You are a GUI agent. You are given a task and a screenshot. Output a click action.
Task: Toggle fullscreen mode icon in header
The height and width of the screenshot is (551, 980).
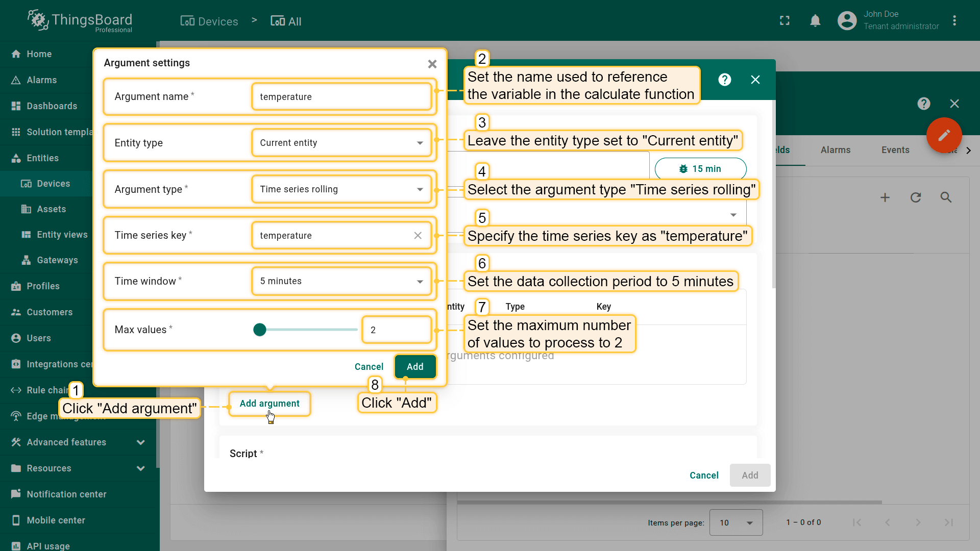[785, 21]
